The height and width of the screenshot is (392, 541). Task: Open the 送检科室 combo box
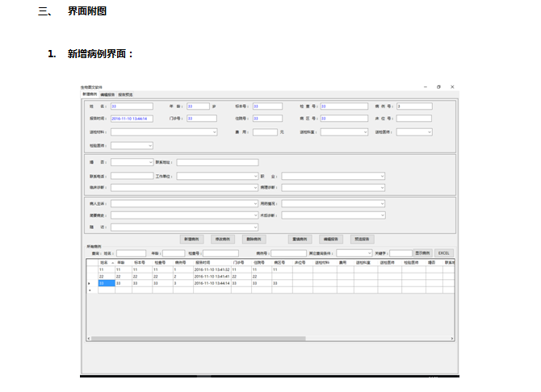(344, 131)
